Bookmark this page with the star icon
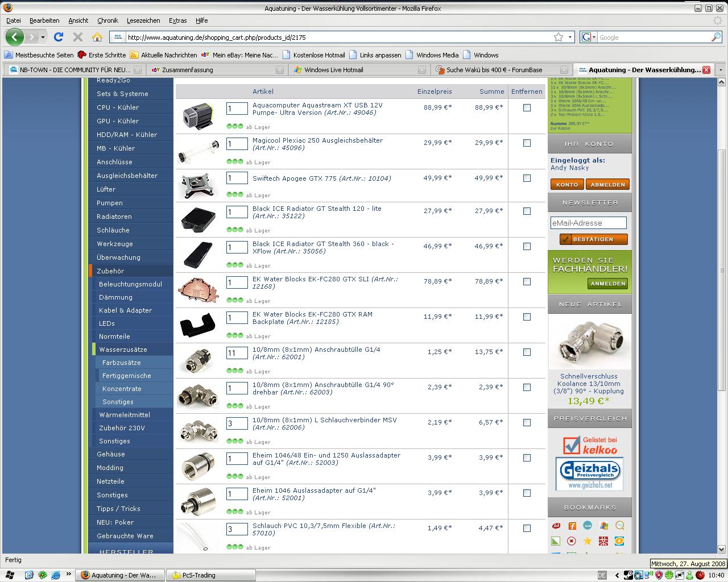The width and height of the screenshot is (728, 582). [559, 37]
